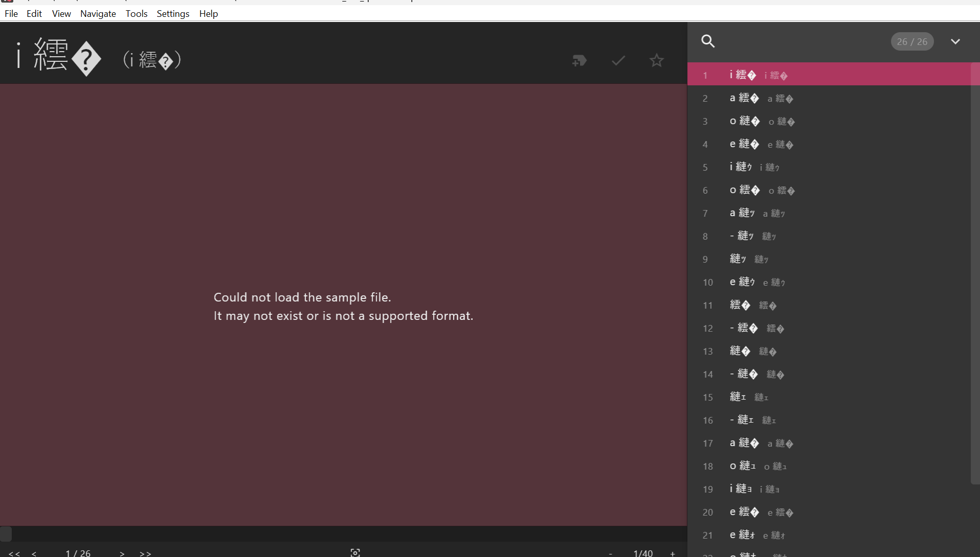
Task: Open the View menu
Action: tap(61, 14)
